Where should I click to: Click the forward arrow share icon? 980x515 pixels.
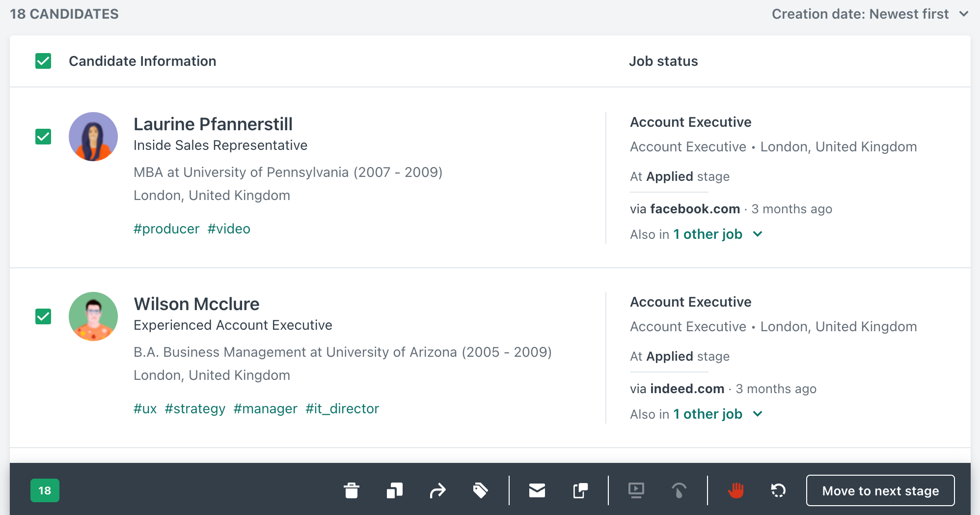[437, 490]
